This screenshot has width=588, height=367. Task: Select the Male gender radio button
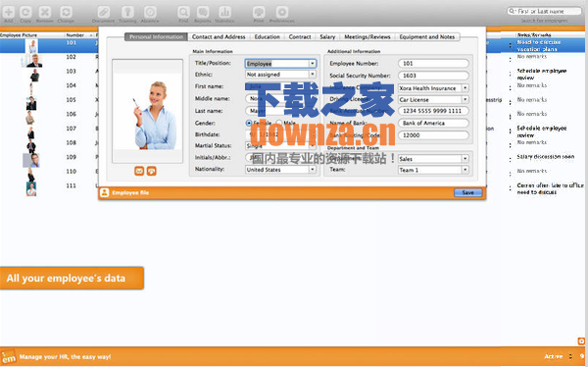(x=279, y=123)
